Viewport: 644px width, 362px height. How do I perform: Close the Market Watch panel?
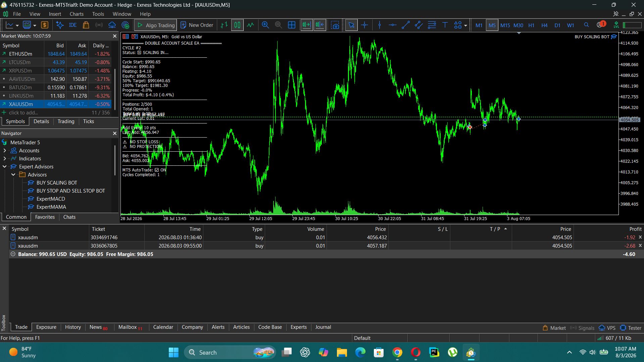[x=115, y=36]
